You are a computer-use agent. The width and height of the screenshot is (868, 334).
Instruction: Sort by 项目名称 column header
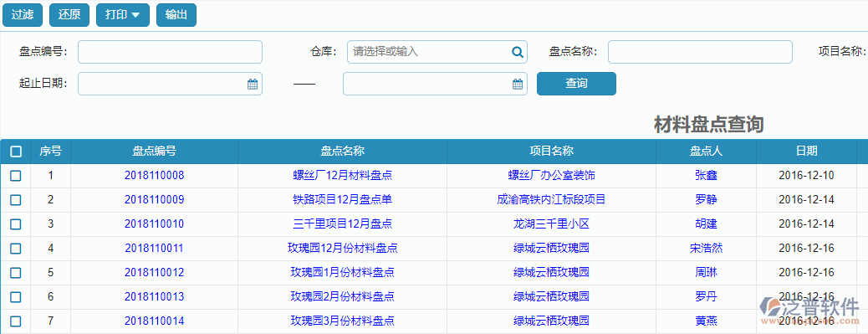click(551, 152)
